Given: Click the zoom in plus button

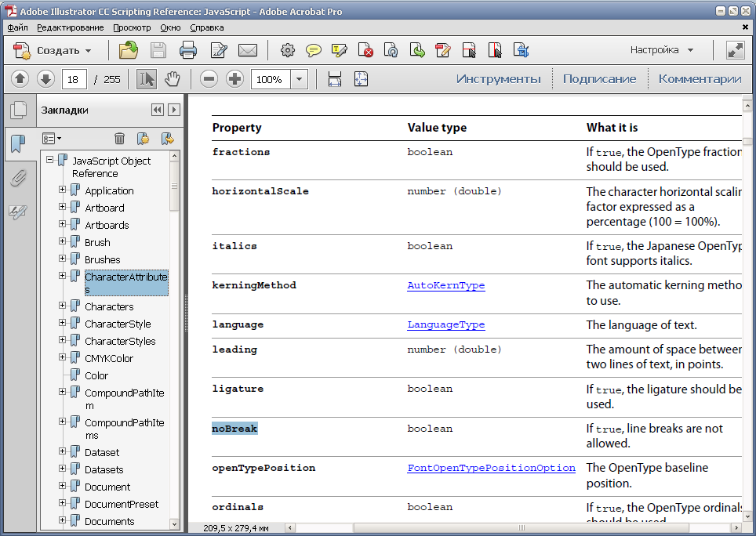Looking at the screenshot, I should 234,79.
